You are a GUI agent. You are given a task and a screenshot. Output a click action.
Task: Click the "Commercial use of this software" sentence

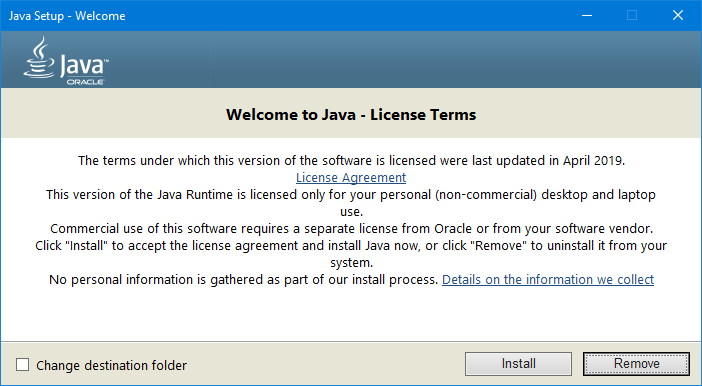351,229
